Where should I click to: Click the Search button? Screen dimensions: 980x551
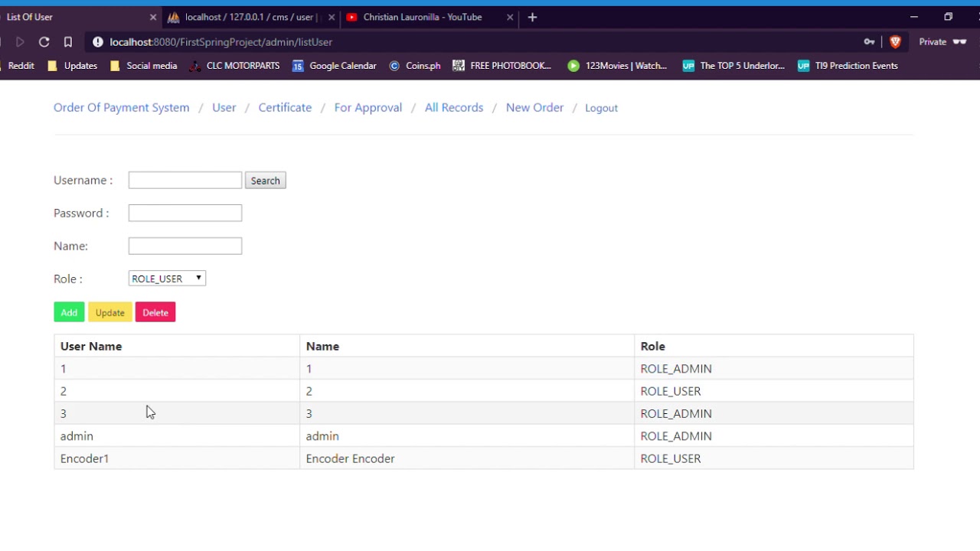266,181
